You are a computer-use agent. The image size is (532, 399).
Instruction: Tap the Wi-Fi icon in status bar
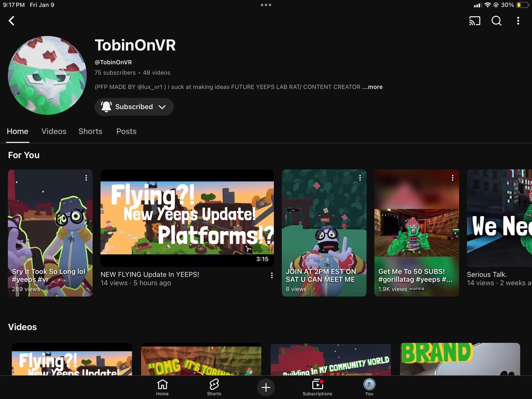coord(487,5)
